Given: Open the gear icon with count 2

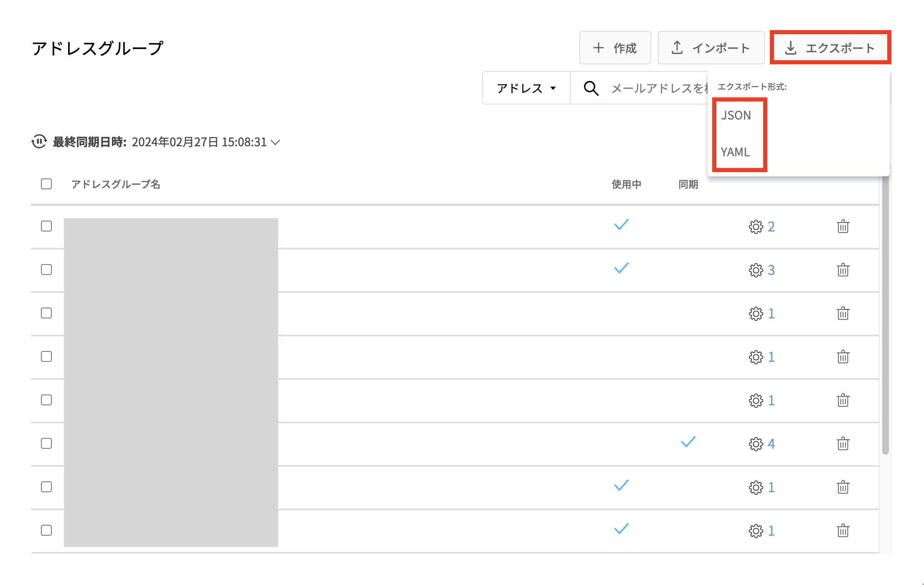Looking at the screenshot, I should 756,226.
